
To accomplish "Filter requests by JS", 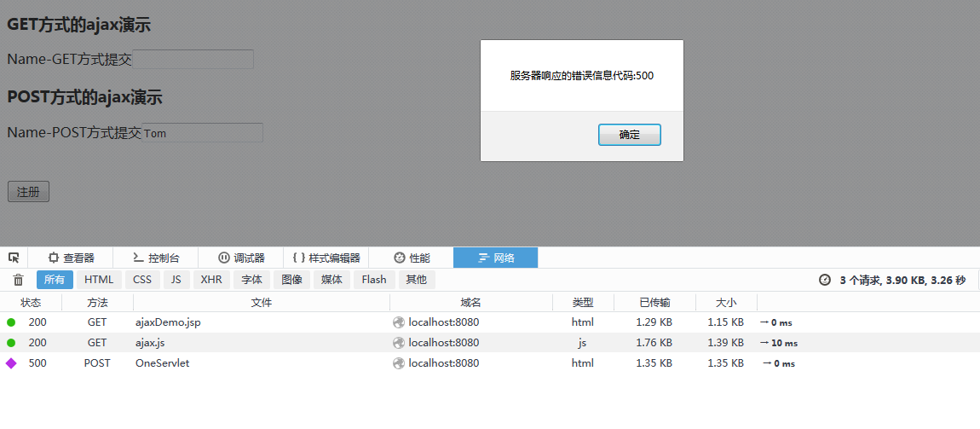I will [176, 280].
